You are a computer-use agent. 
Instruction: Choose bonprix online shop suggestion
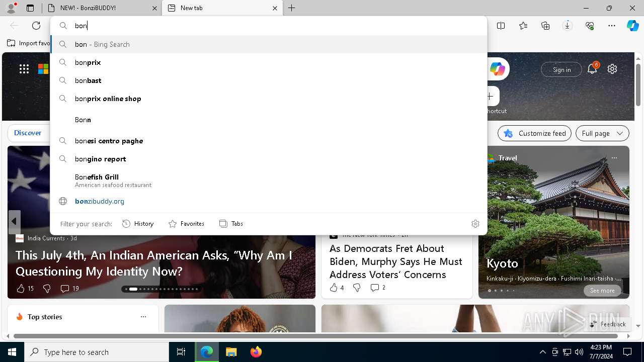tap(269, 99)
